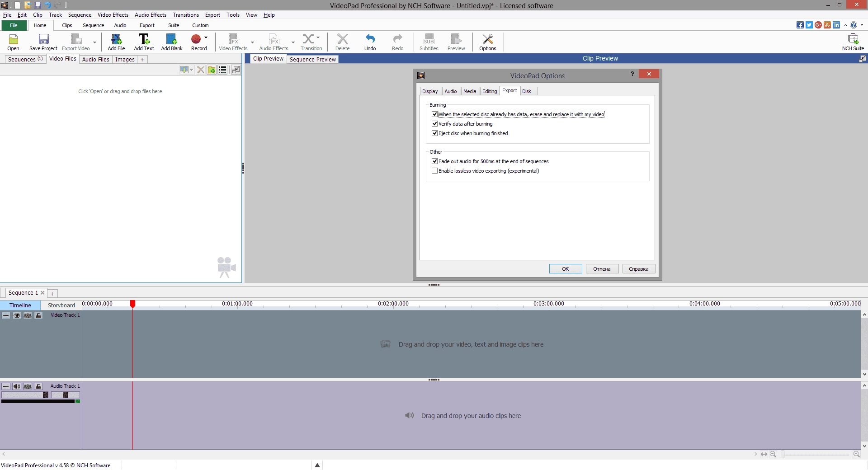Click the Subtitles toolbar icon

[429, 39]
